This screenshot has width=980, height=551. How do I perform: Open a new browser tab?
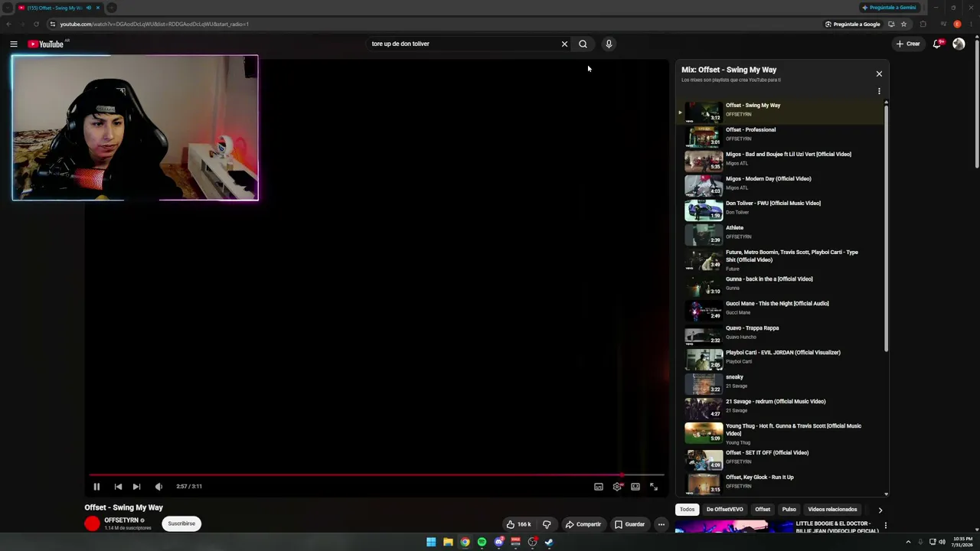click(x=111, y=8)
